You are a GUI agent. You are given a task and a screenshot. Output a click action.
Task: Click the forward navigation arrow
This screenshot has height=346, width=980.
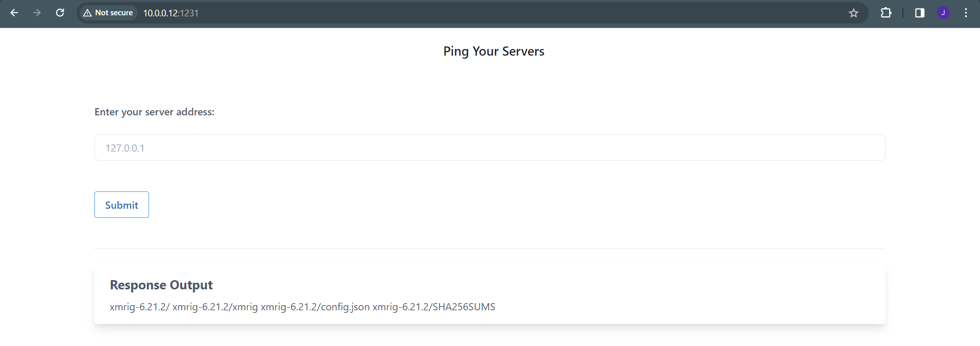click(x=37, y=13)
